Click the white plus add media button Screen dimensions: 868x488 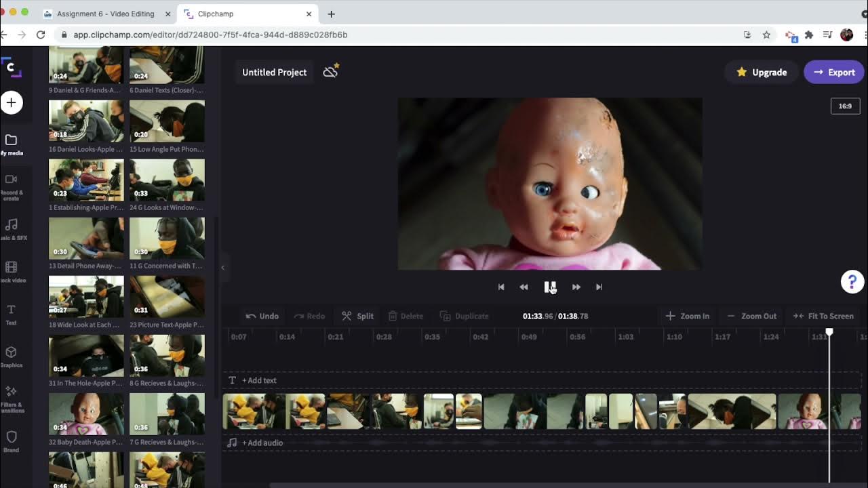12,102
